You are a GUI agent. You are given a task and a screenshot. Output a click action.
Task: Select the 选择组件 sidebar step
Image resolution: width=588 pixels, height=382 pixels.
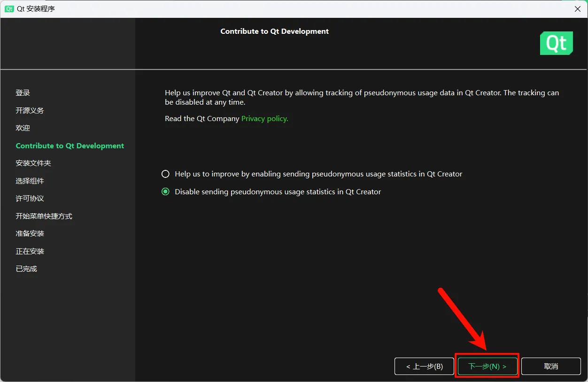click(30, 181)
